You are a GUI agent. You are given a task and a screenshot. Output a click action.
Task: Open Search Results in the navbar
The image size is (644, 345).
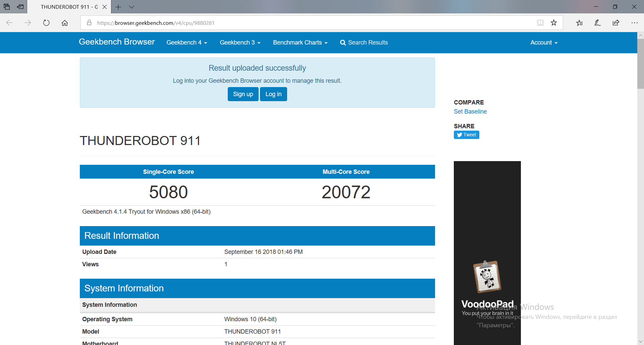click(x=364, y=43)
